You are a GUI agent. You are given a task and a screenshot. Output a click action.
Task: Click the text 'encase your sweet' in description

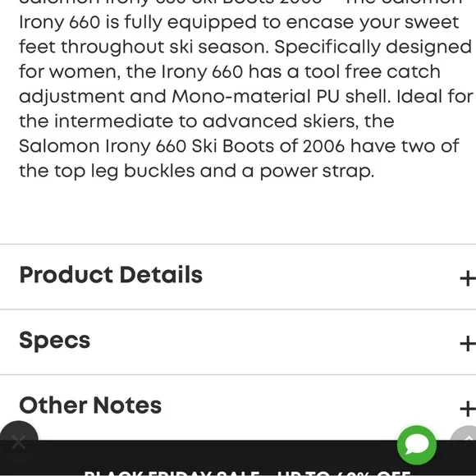[x=372, y=22]
